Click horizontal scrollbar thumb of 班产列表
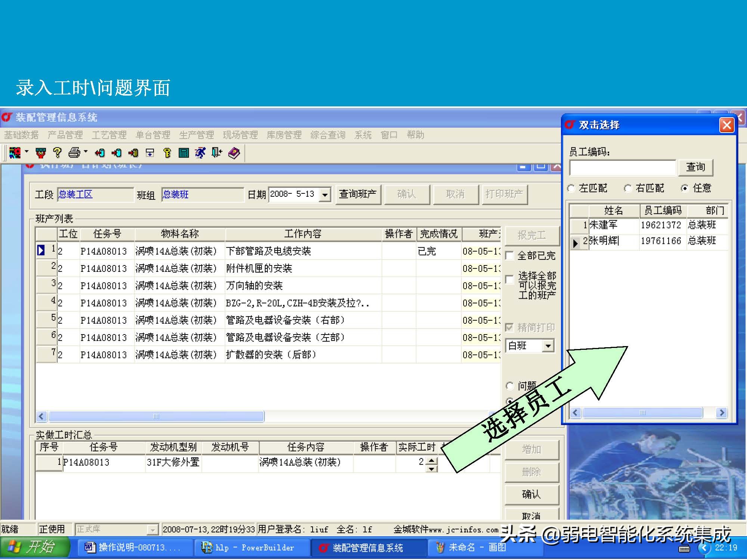747x560 pixels. tap(156, 416)
